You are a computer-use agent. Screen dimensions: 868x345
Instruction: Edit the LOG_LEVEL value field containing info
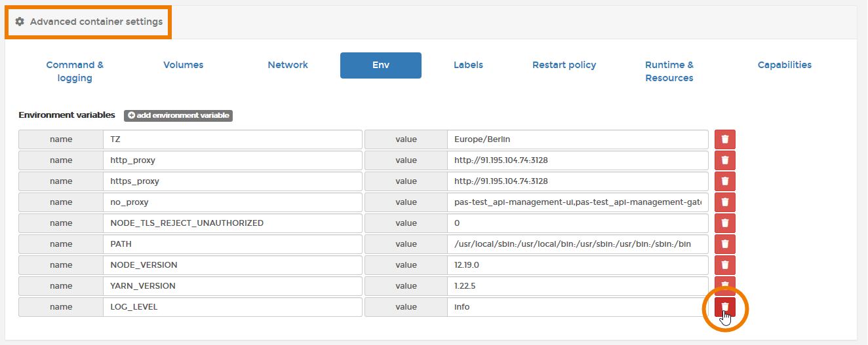coord(577,307)
